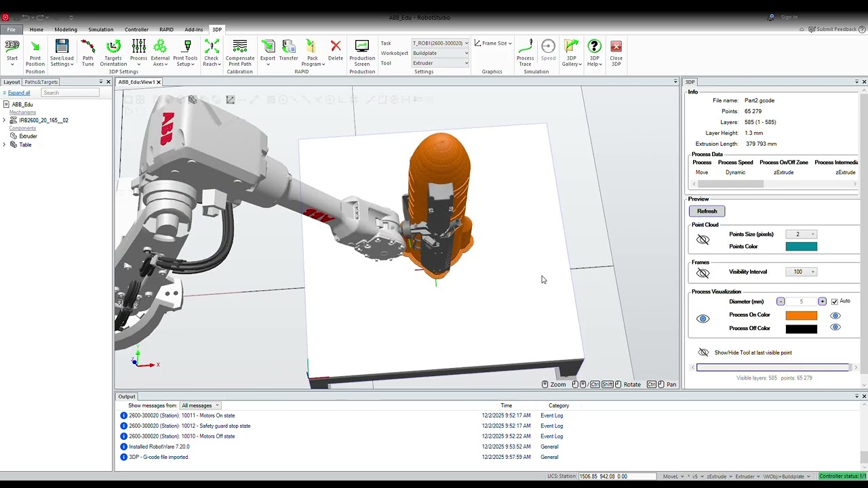The image size is (868, 488).
Task: Open the Frame Size dropdown
Action: tap(493, 43)
